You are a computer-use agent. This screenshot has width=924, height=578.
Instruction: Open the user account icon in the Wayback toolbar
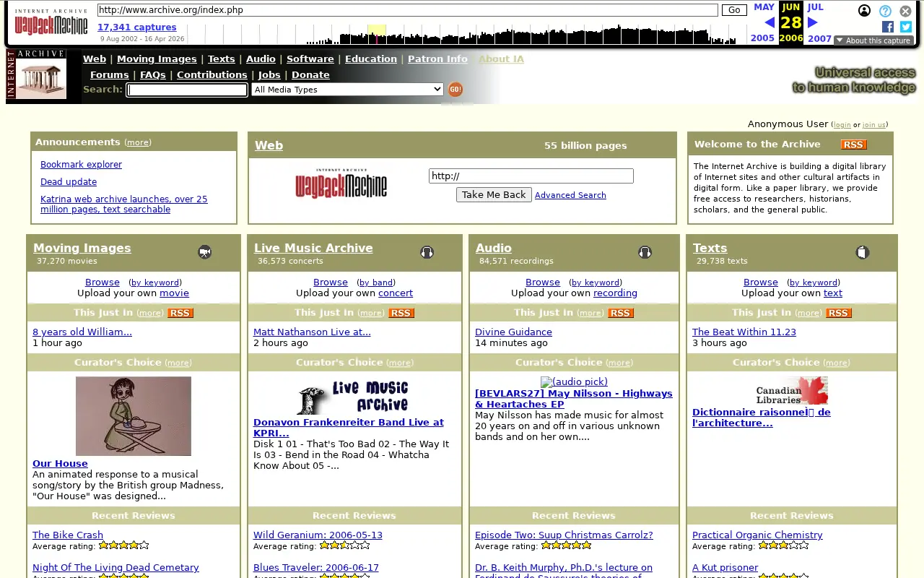[864, 11]
